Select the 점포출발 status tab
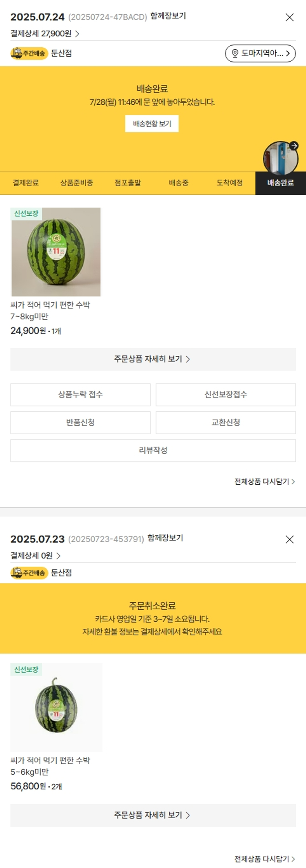 pyautogui.click(x=128, y=183)
